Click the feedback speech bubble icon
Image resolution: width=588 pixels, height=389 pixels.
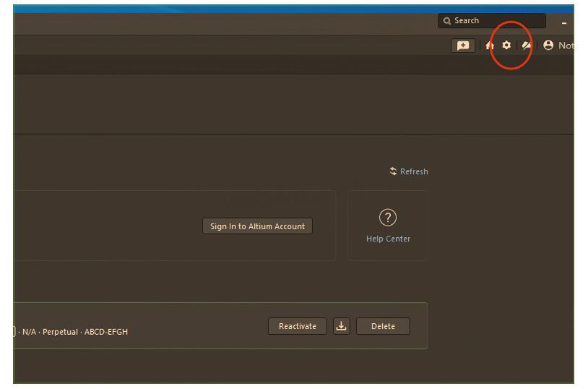tap(462, 46)
